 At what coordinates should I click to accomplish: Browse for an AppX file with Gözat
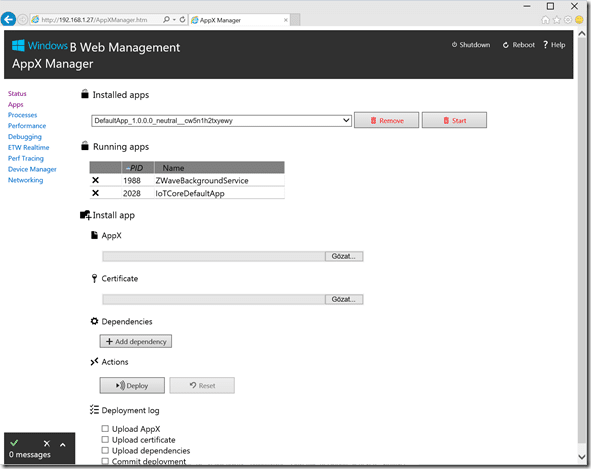click(344, 256)
